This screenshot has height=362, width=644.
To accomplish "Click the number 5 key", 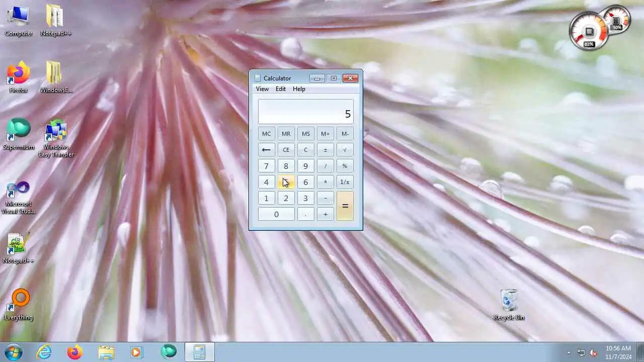I will click(286, 182).
